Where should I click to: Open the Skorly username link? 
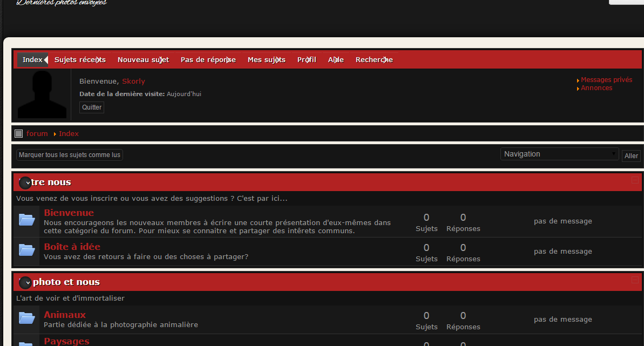133,82
